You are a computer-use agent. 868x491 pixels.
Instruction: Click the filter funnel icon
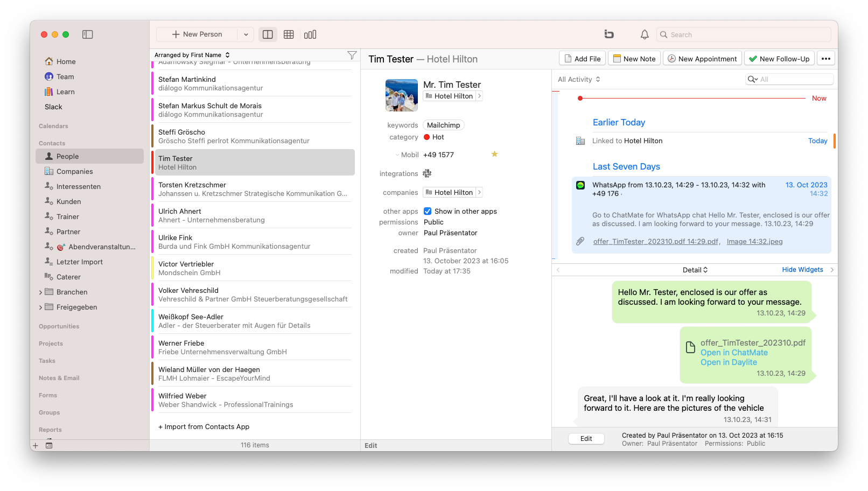(x=352, y=55)
